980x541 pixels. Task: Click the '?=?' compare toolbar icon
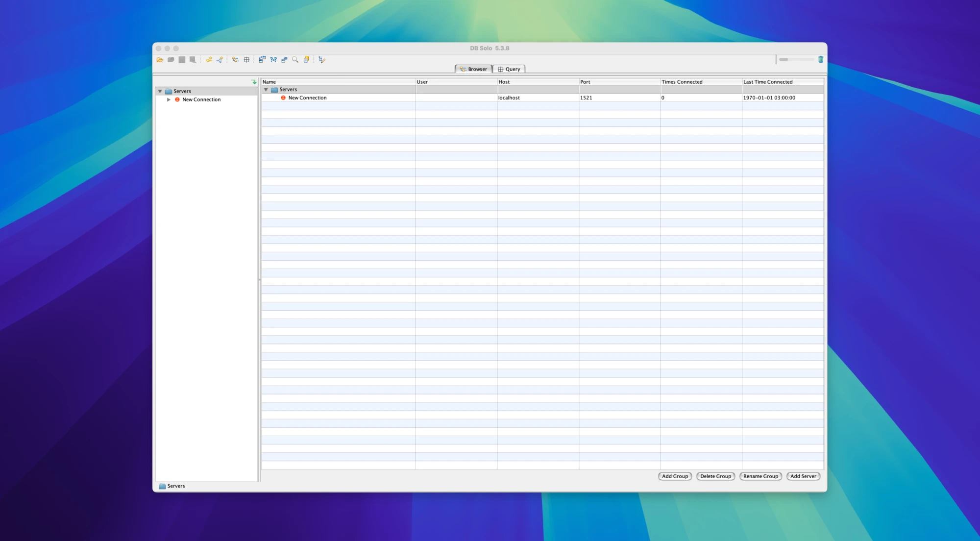(273, 60)
